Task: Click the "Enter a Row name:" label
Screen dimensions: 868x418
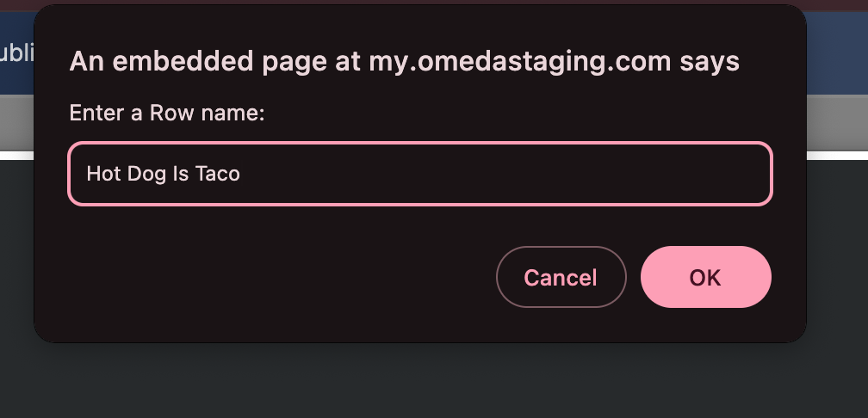Action: click(x=166, y=114)
